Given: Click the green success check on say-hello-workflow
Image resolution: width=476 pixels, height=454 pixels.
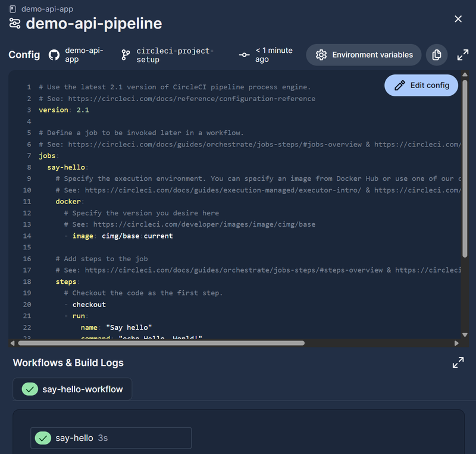Looking at the screenshot, I should [x=29, y=389].
